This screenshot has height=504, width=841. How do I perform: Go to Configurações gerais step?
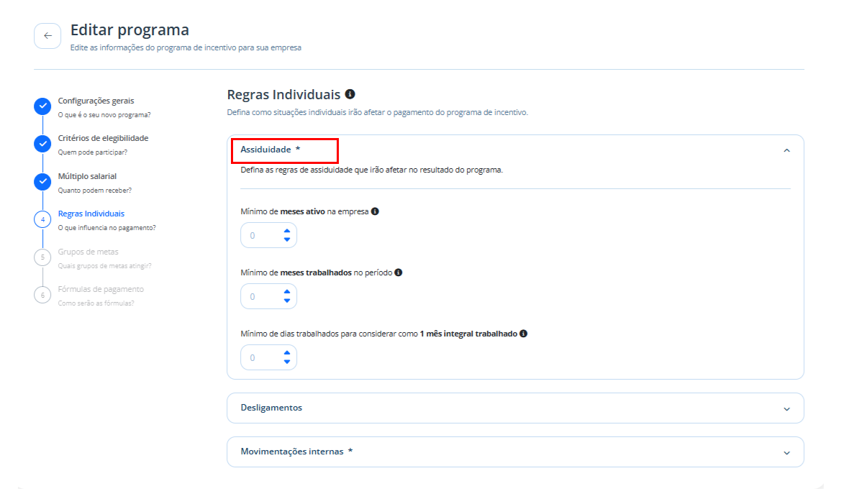[96, 101]
